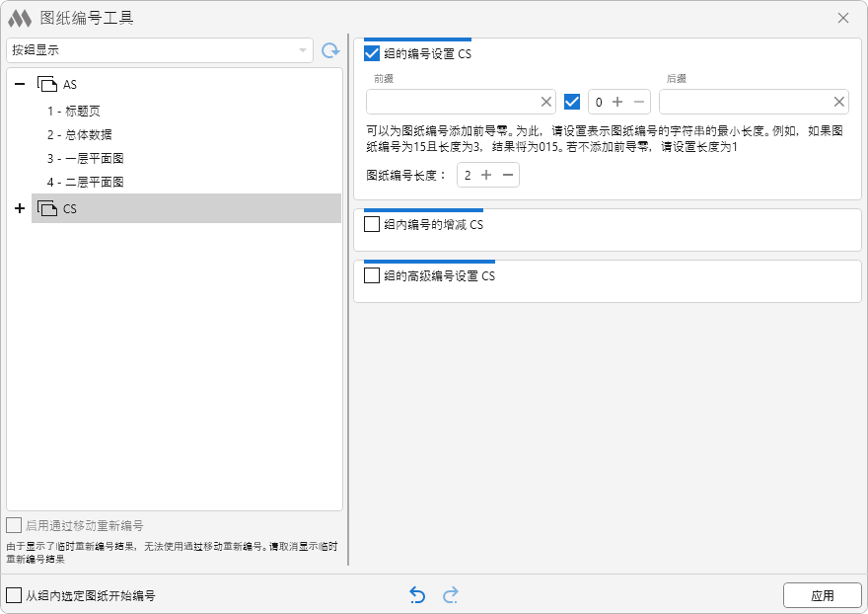The width and height of the screenshot is (868, 614).
Task: Click the undo arrow icon
Action: [x=417, y=595]
